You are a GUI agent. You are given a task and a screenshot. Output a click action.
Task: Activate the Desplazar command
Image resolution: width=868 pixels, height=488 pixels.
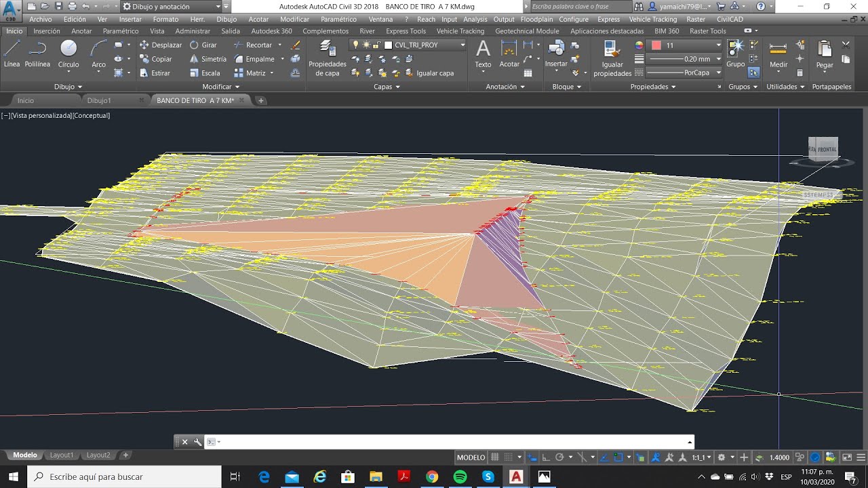tap(161, 45)
